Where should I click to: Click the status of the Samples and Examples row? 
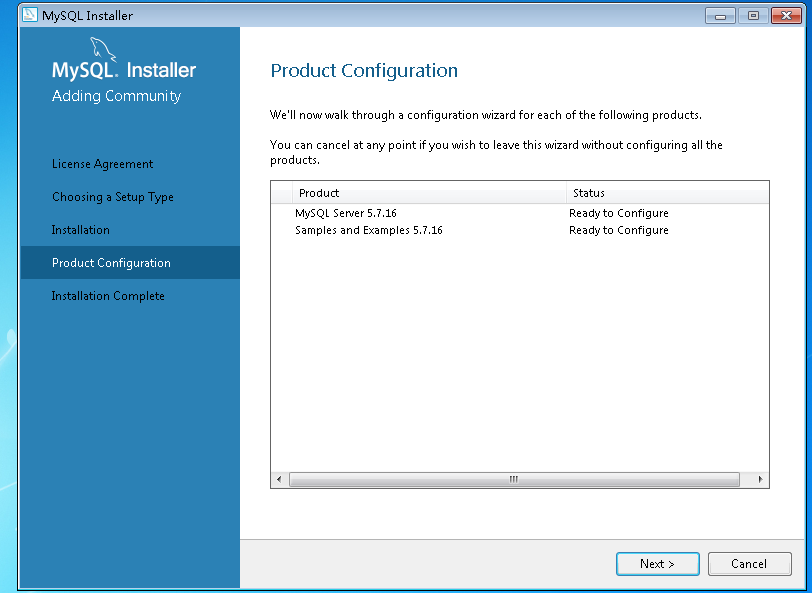[x=618, y=230]
